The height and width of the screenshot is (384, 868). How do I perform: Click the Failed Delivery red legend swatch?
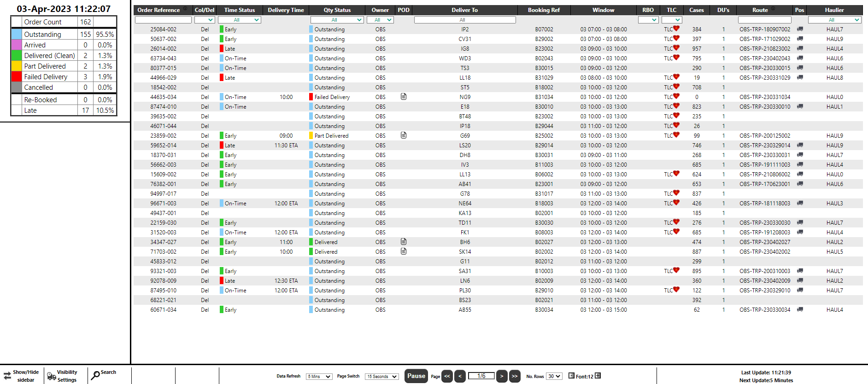pos(17,76)
